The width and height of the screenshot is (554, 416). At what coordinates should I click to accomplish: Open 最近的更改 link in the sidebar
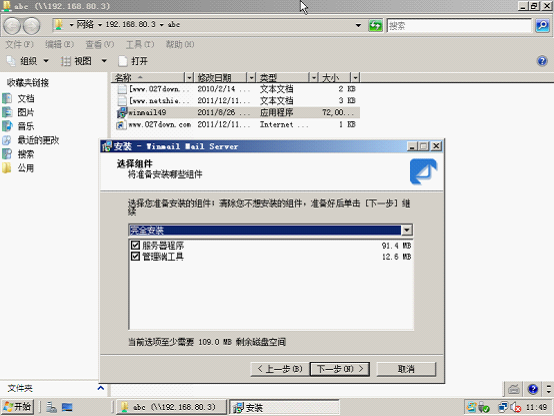tap(38, 140)
